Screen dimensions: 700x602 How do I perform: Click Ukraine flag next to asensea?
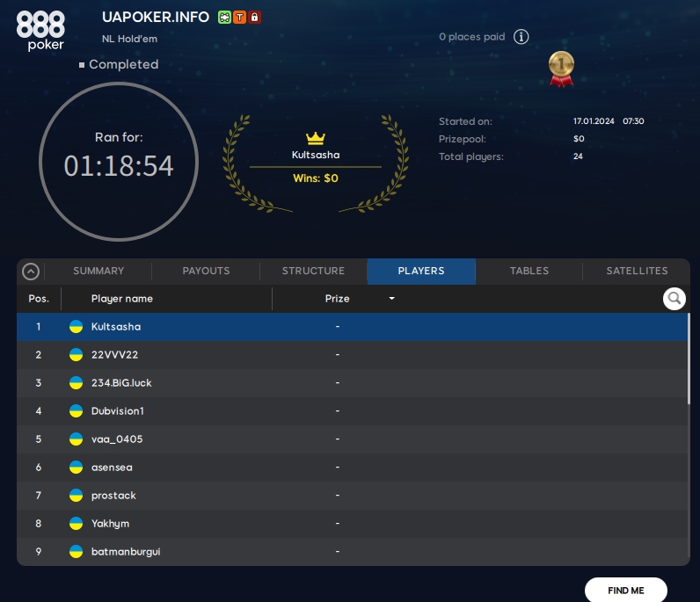click(76, 468)
